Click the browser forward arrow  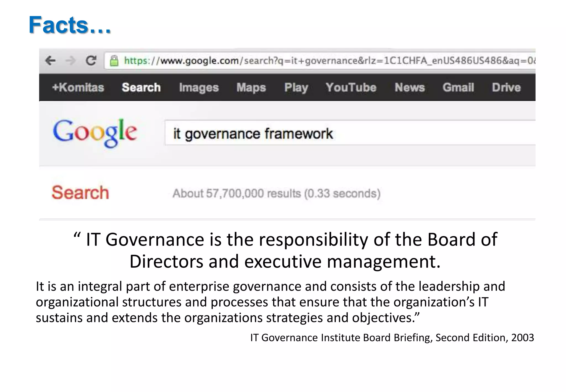coord(70,60)
